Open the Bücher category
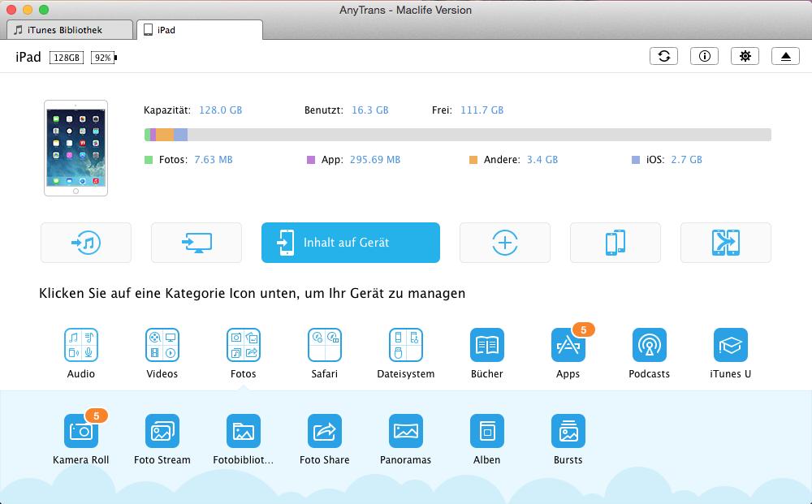 486,345
